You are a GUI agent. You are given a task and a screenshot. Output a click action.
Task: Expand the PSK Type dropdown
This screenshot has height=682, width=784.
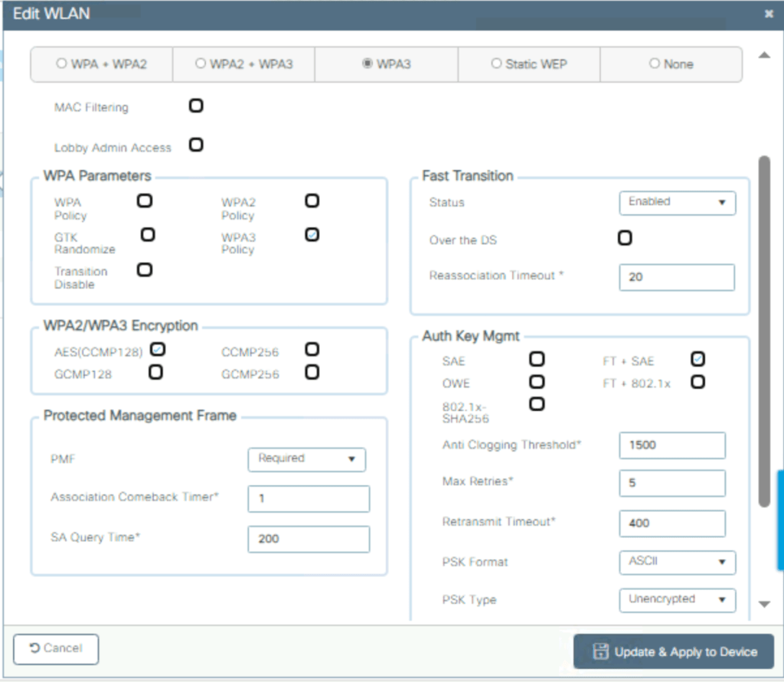[677, 599]
